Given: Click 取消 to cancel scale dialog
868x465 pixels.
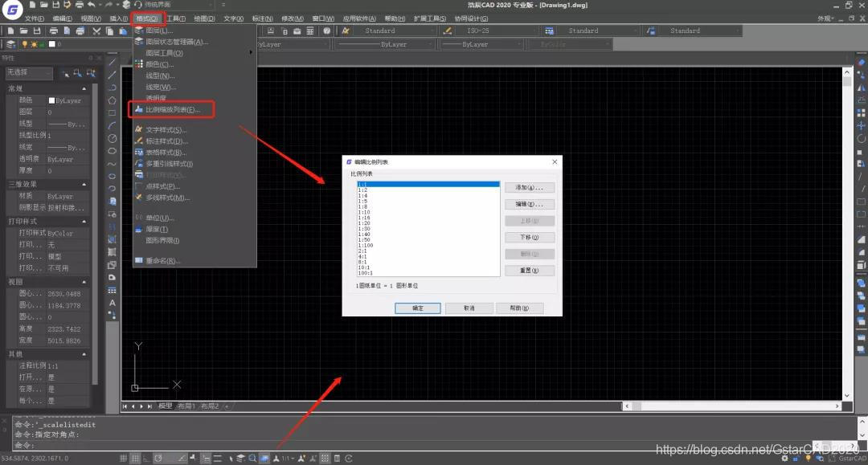Looking at the screenshot, I should (469, 308).
